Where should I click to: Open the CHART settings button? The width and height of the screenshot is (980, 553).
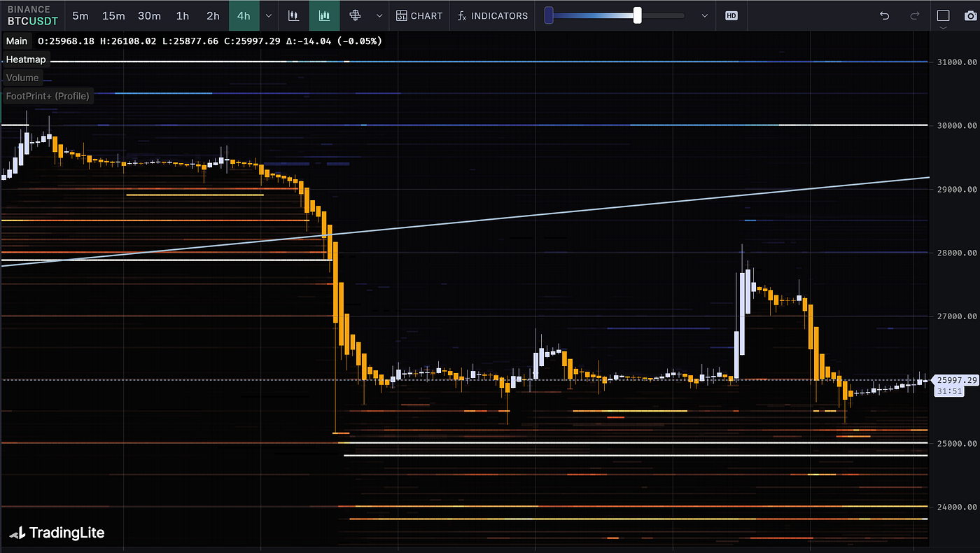click(419, 15)
